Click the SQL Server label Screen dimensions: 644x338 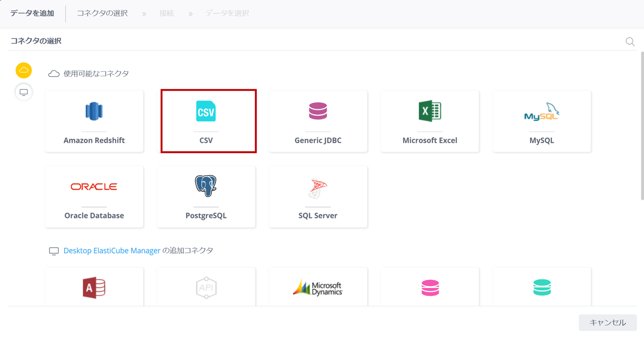coord(318,215)
